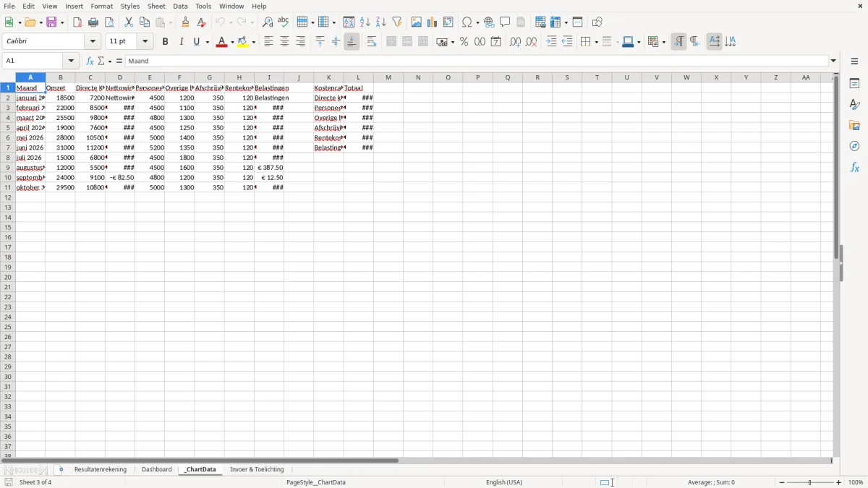Viewport: 868px width, 488px height.
Task: Open sidebar Navigator compass icon
Action: [x=854, y=146]
